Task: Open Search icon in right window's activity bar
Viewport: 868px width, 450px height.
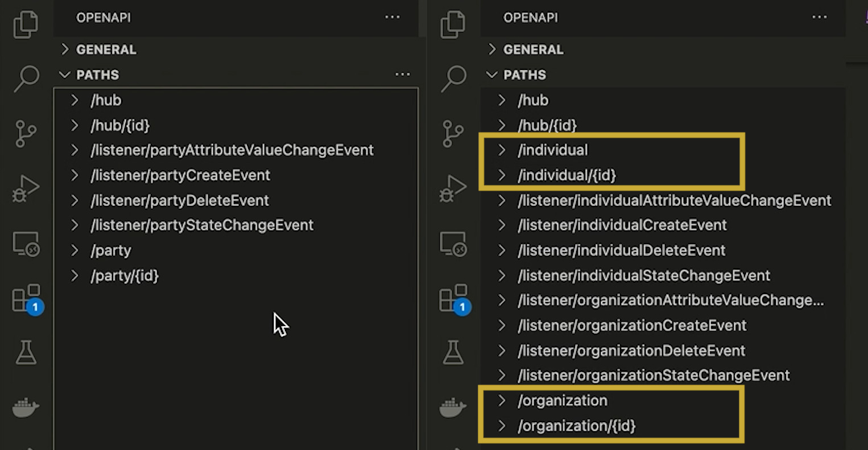Action: click(453, 78)
